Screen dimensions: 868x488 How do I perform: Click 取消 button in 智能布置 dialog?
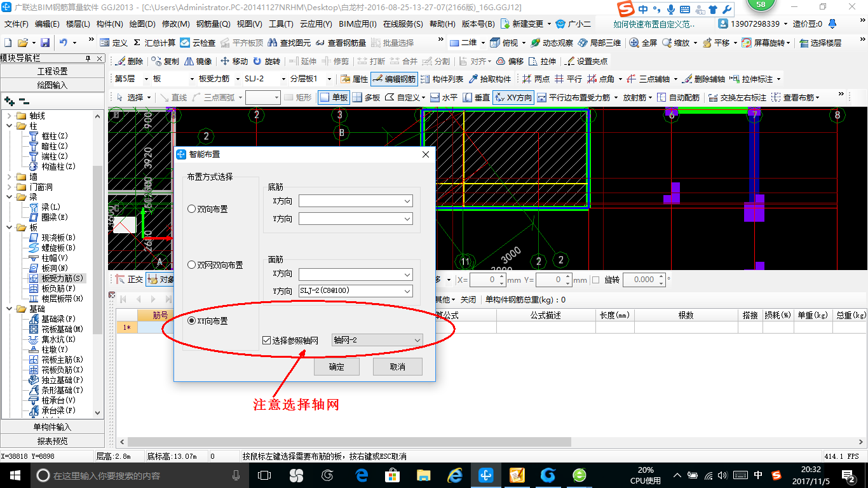(398, 367)
